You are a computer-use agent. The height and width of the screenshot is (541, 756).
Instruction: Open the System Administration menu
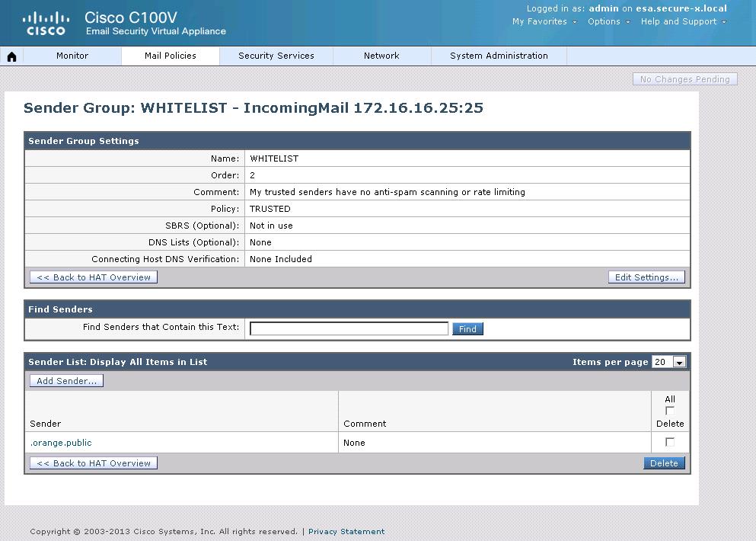499,56
